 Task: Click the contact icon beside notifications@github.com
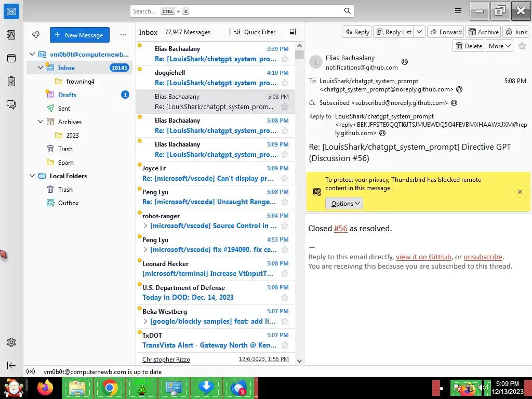pos(404,62)
